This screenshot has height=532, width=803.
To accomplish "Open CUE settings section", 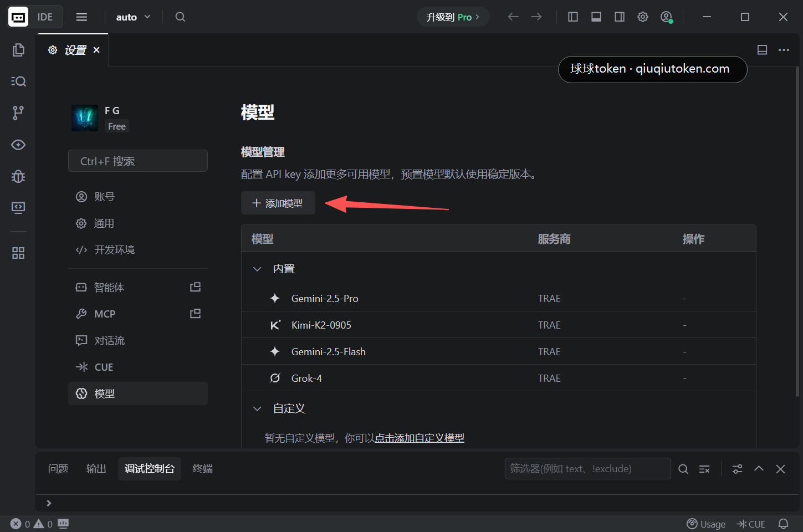I will (138, 367).
